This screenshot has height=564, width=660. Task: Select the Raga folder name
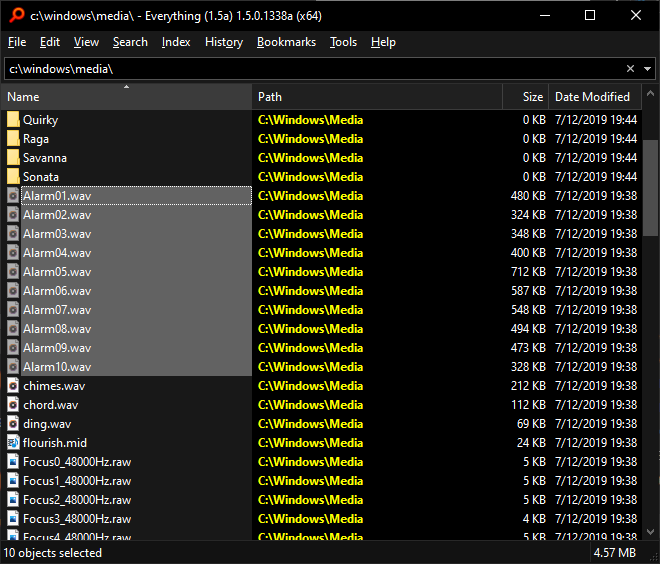click(36, 139)
